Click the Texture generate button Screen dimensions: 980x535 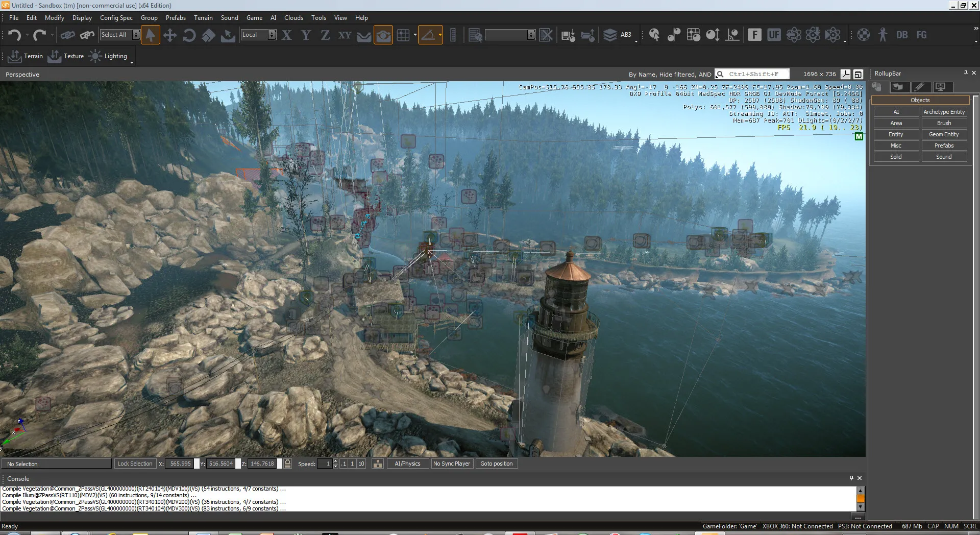click(65, 56)
